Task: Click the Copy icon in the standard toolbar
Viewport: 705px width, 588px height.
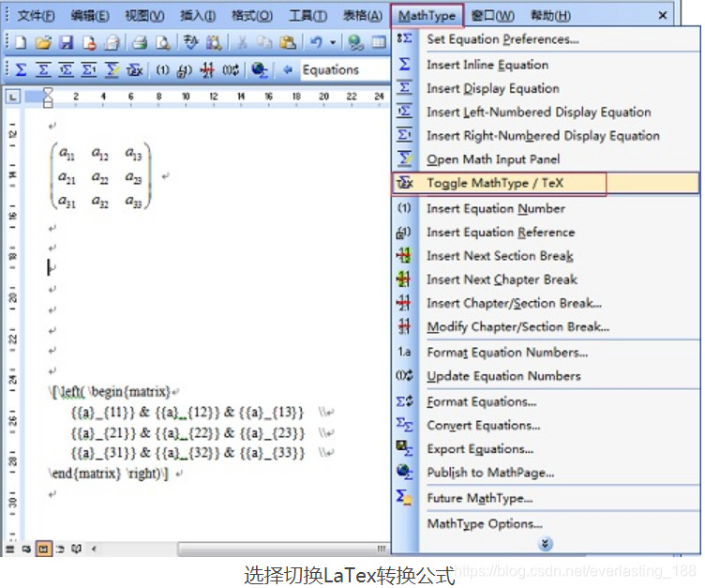Action: (x=264, y=43)
